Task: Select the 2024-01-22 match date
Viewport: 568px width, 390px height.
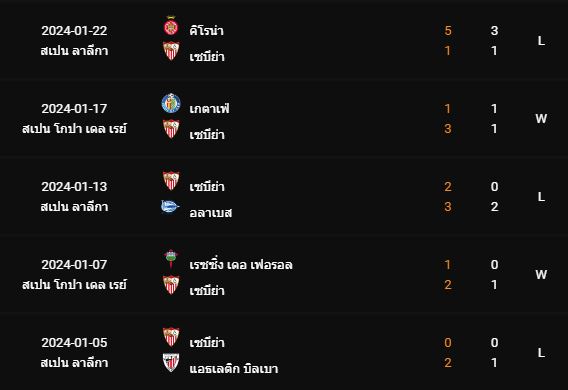Action: pyautogui.click(x=74, y=31)
